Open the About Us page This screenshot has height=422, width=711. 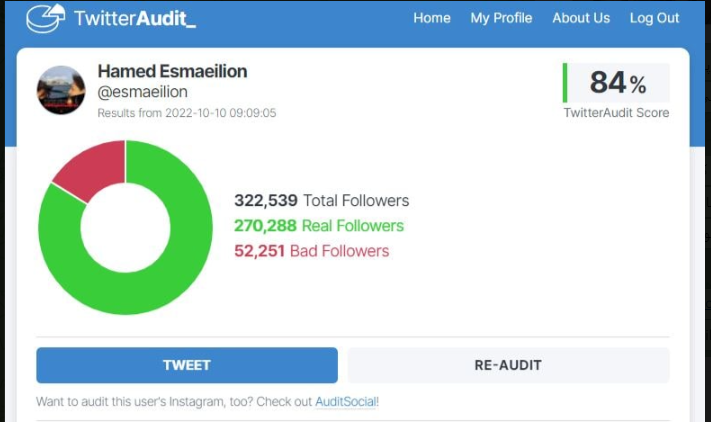pos(581,18)
